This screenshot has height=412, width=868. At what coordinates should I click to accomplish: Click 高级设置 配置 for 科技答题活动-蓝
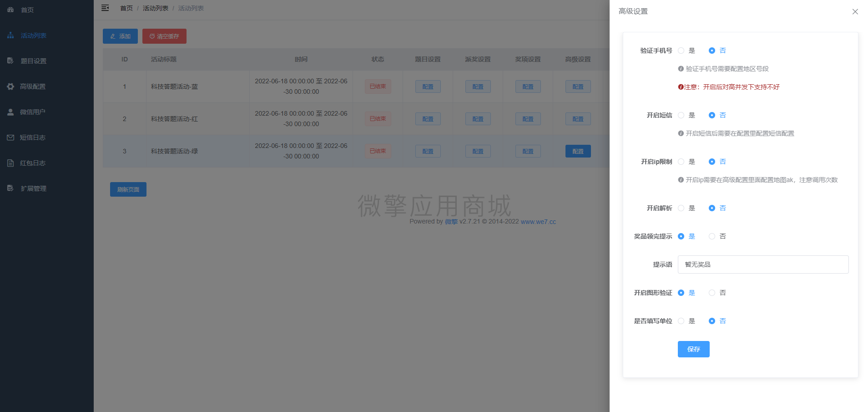click(x=578, y=86)
